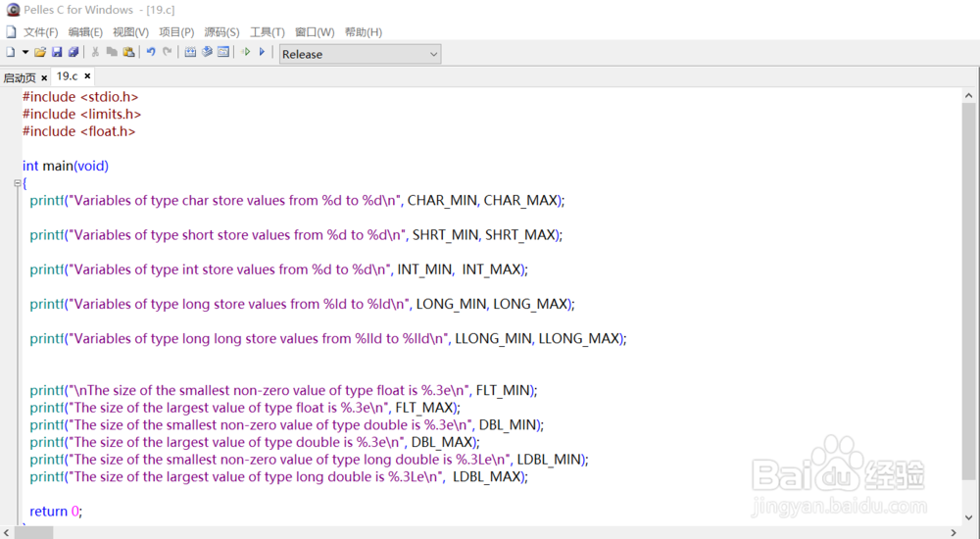Screen dimensions: 980x539
Task: Collapse the main function fold marker
Action: click(x=17, y=183)
